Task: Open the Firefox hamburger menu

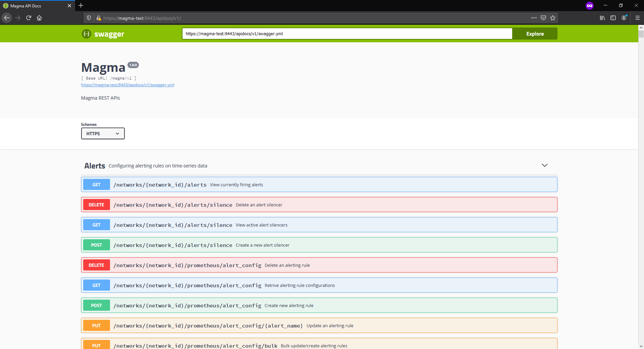Action: pyautogui.click(x=638, y=18)
